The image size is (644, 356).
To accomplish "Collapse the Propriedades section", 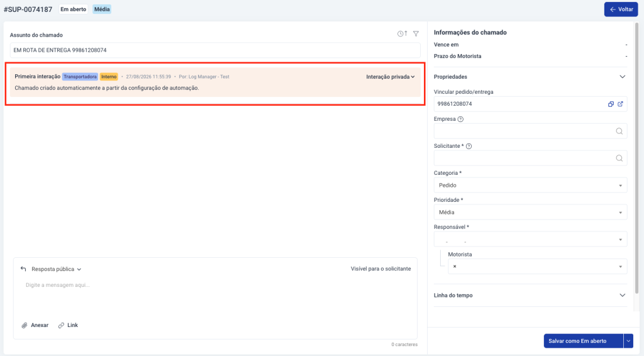I will (x=622, y=77).
